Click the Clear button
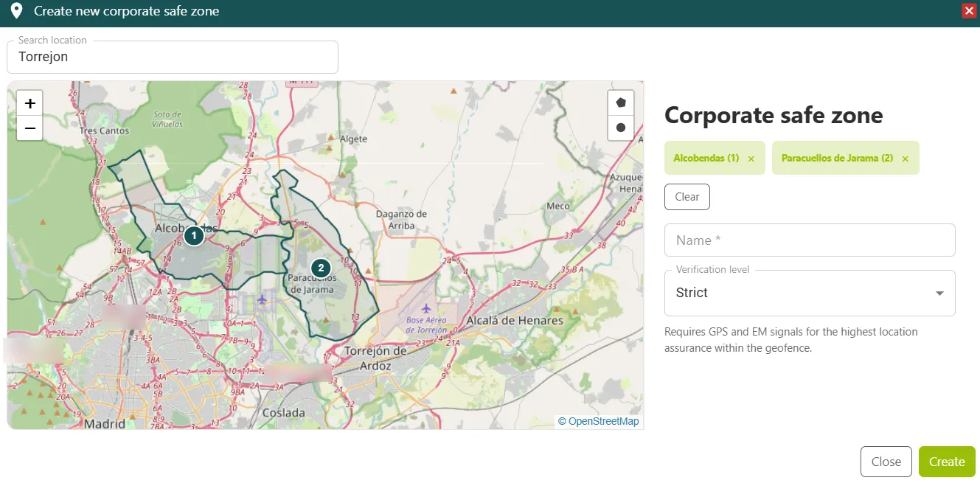The image size is (980, 483). [x=687, y=197]
